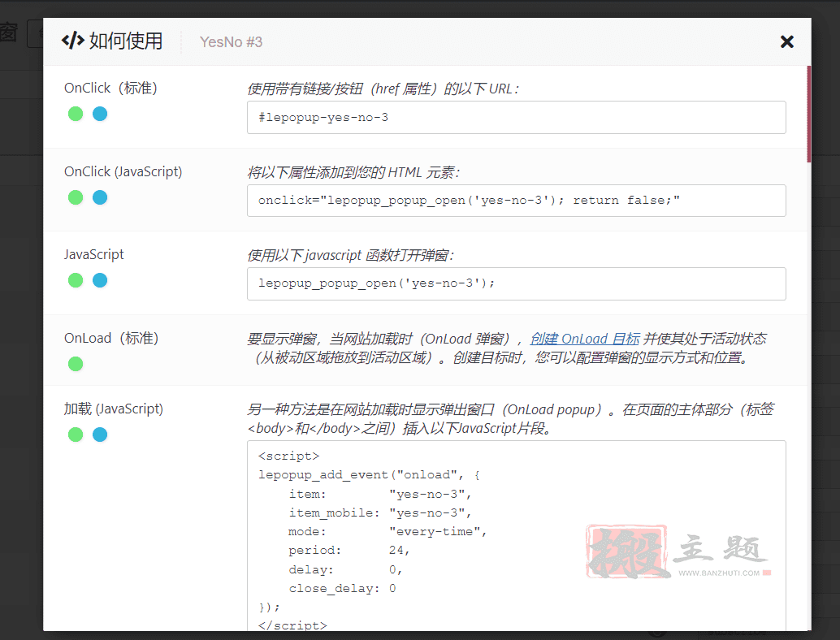This screenshot has height=640, width=840.
Task: Click green dot under OnLoad（标准）
Action: tap(76, 364)
